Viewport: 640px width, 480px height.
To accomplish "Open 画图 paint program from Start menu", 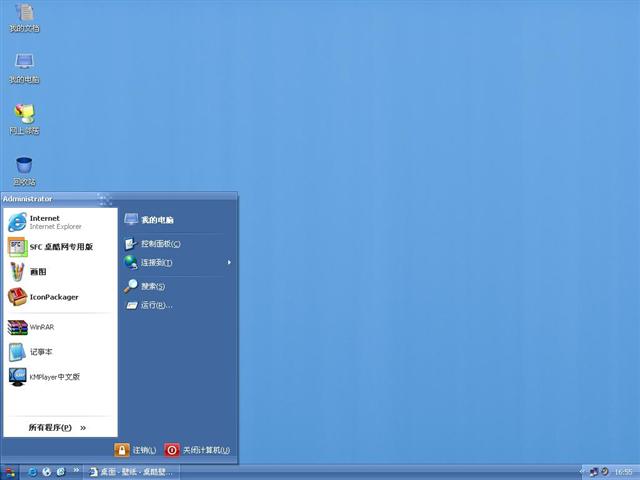I will pyautogui.click(x=60, y=272).
